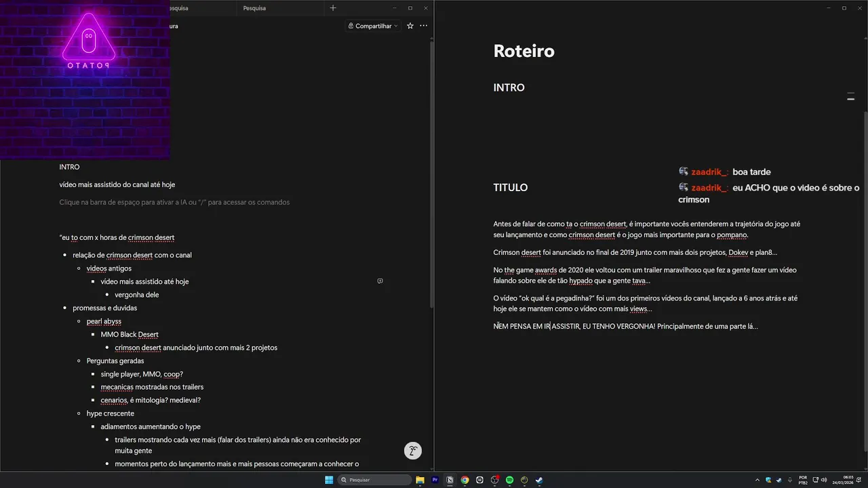Click the Roteiro page title
This screenshot has height=488, width=868.
[524, 51]
